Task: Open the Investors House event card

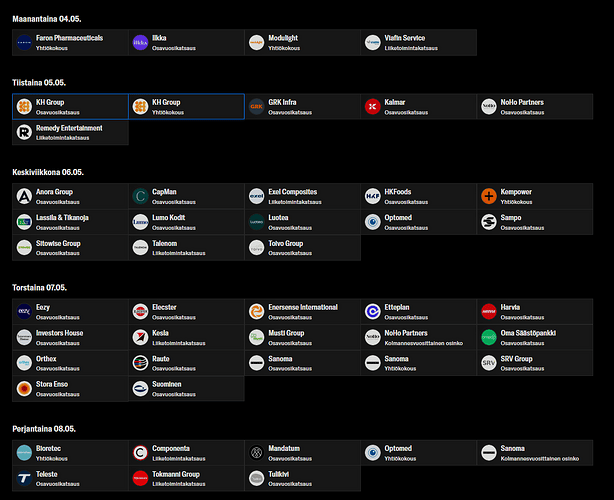Action: coord(70,337)
